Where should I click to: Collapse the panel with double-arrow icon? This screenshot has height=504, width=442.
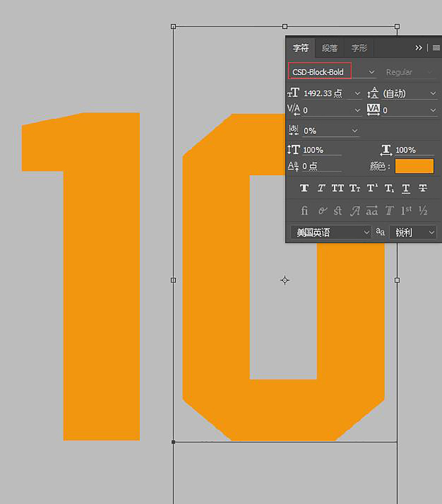419,48
